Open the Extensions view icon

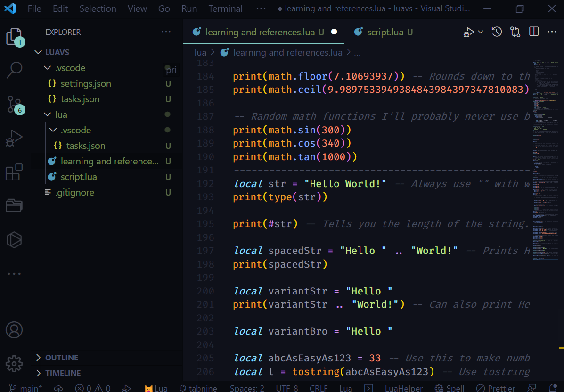pos(15,172)
